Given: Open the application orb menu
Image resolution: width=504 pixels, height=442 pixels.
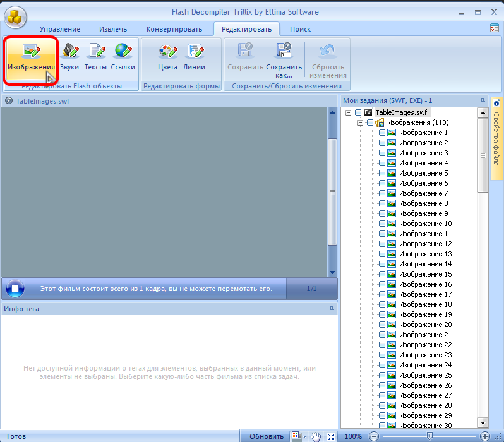Looking at the screenshot, I should click(x=15, y=17).
